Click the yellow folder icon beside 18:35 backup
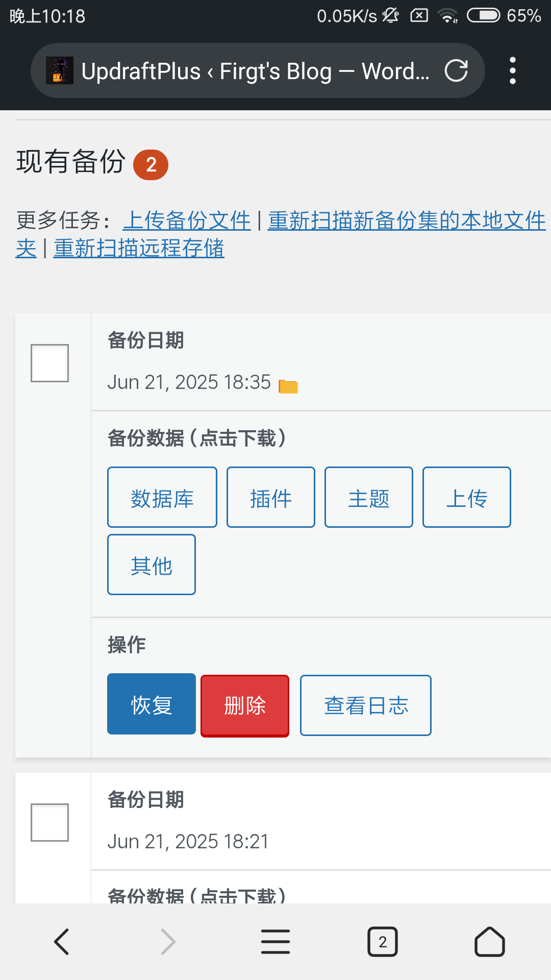The height and width of the screenshot is (980, 551). tap(288, 386)
